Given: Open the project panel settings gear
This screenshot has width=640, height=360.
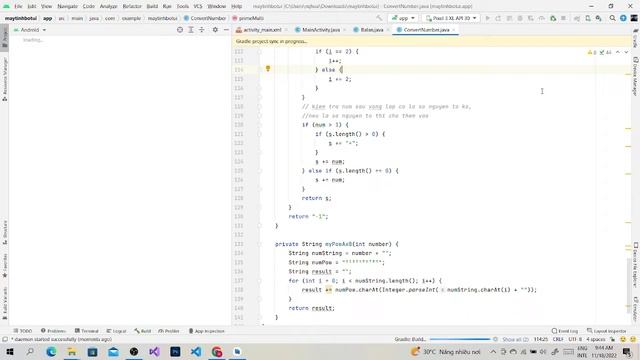Looking at the screenshot, I should coord(215,30).
